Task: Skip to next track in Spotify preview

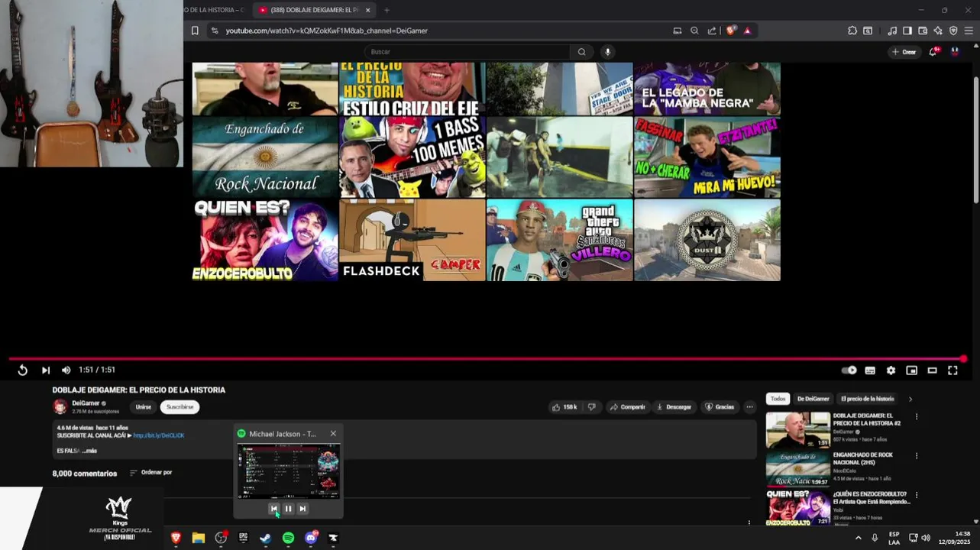Action: coord(302,509)
